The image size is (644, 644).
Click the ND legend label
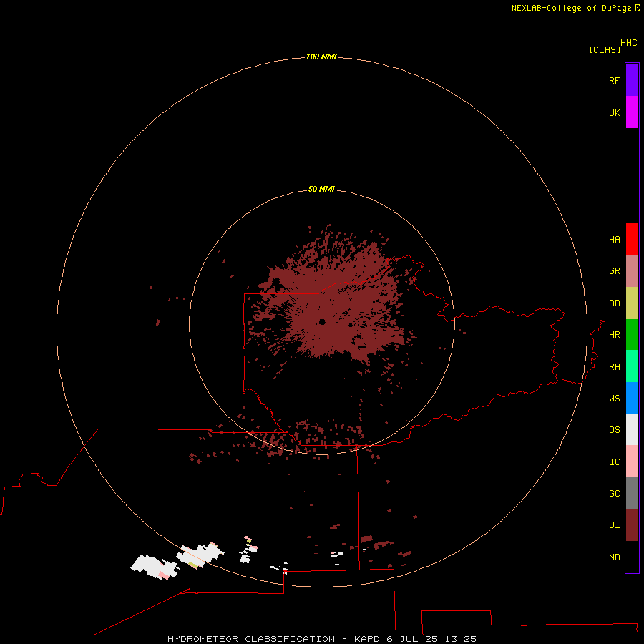(615, 557)
